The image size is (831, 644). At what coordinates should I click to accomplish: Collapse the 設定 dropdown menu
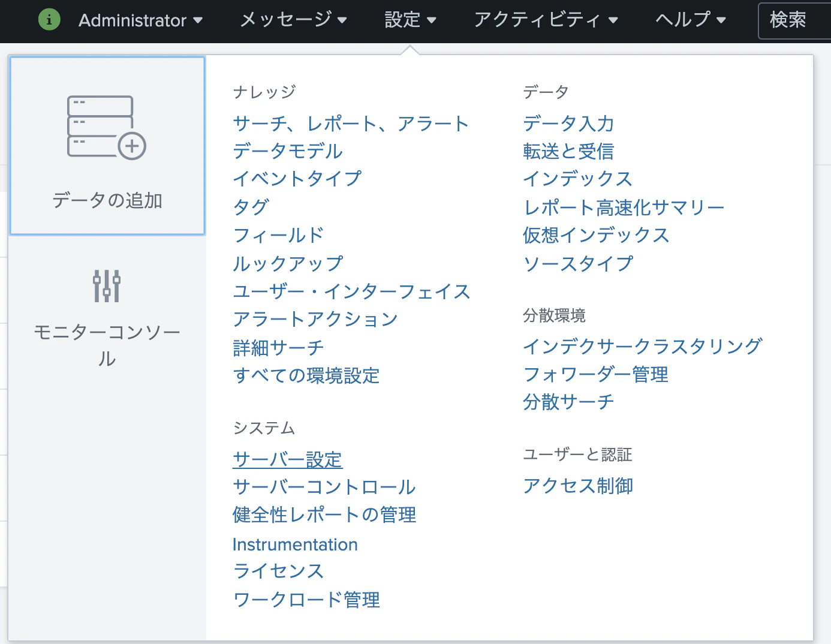pyautogui.click(x=411, y=20)
